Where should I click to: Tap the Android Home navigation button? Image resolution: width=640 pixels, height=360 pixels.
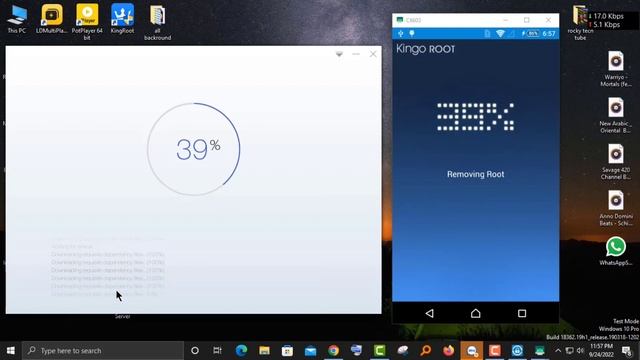pos(476,313)
